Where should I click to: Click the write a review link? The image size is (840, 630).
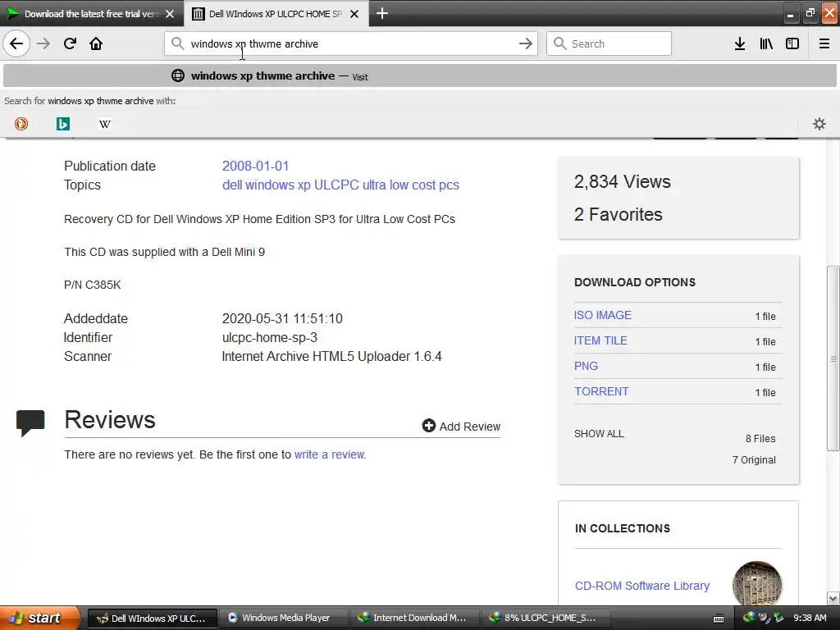coord(329,454)
